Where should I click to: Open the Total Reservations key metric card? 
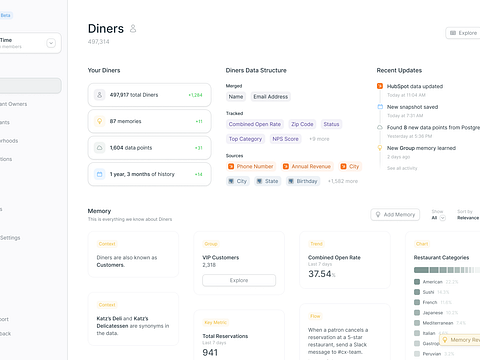pos(239,335)
